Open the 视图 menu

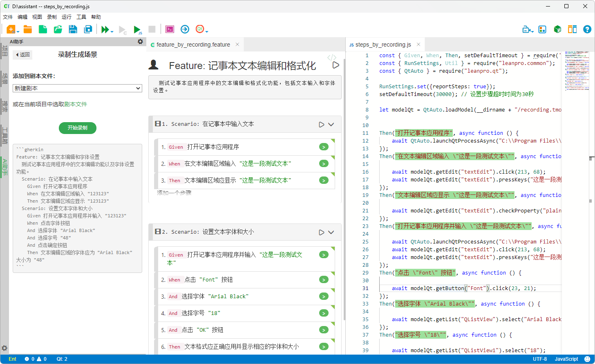[37, 17]
